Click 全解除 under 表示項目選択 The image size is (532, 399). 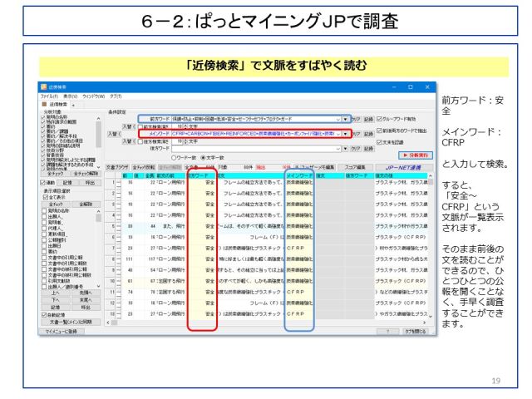[x=86, y=204]
